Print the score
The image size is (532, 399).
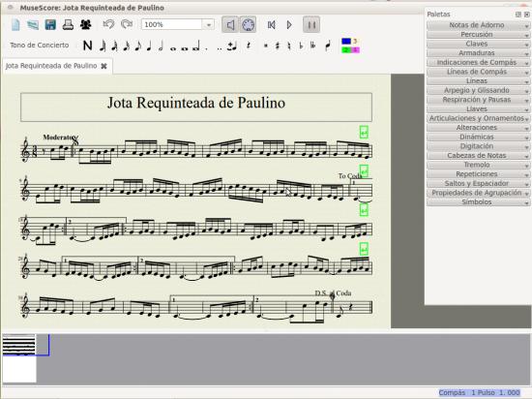coord(68,25)
